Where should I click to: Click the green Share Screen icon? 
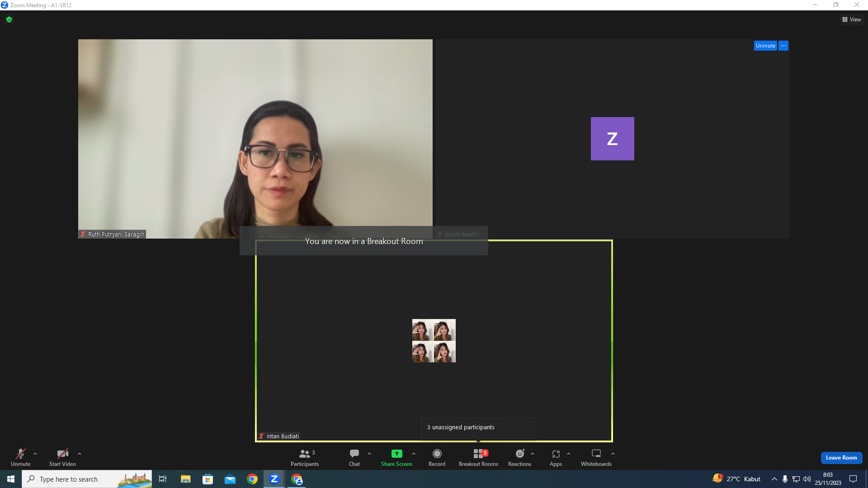[x=396, y=454]
